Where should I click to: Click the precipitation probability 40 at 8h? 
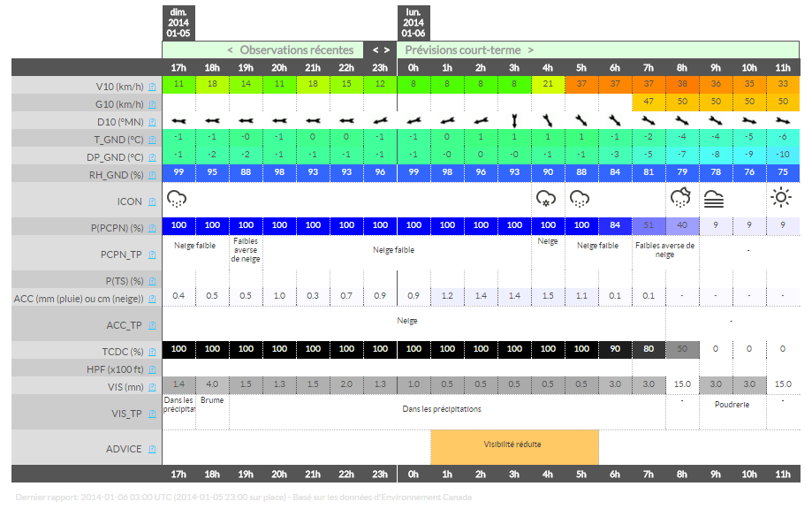[x=681, y=225]
